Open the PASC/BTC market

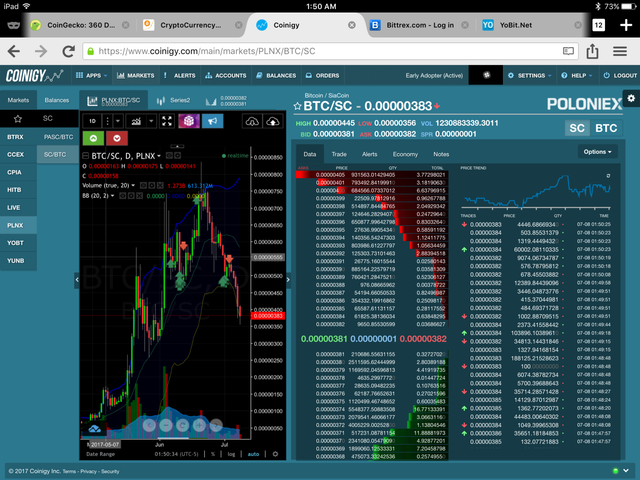[58, 137]
